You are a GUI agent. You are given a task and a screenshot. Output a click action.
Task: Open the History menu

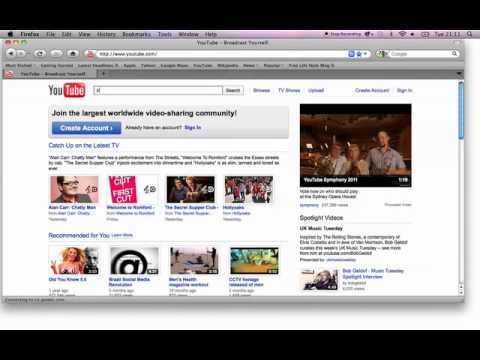(x=106, y=34)
